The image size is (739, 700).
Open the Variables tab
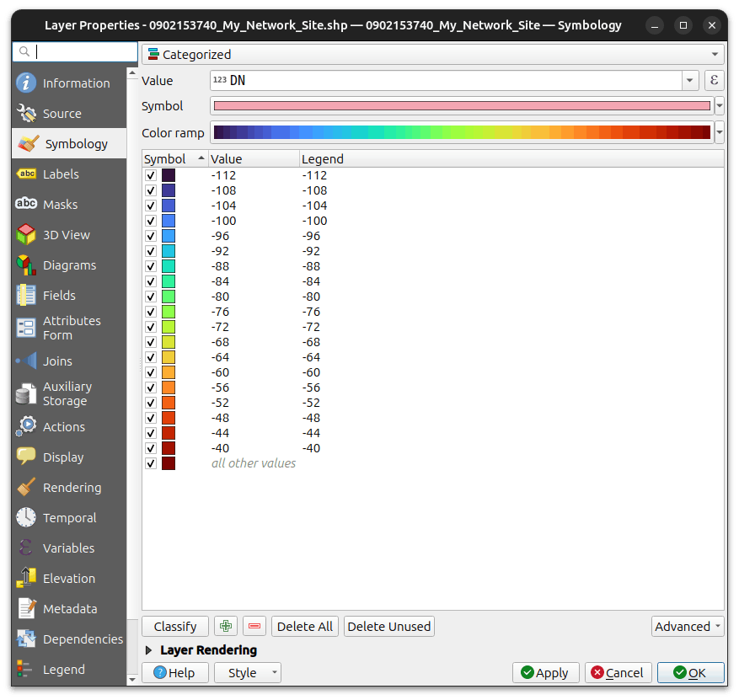[69, 548]
